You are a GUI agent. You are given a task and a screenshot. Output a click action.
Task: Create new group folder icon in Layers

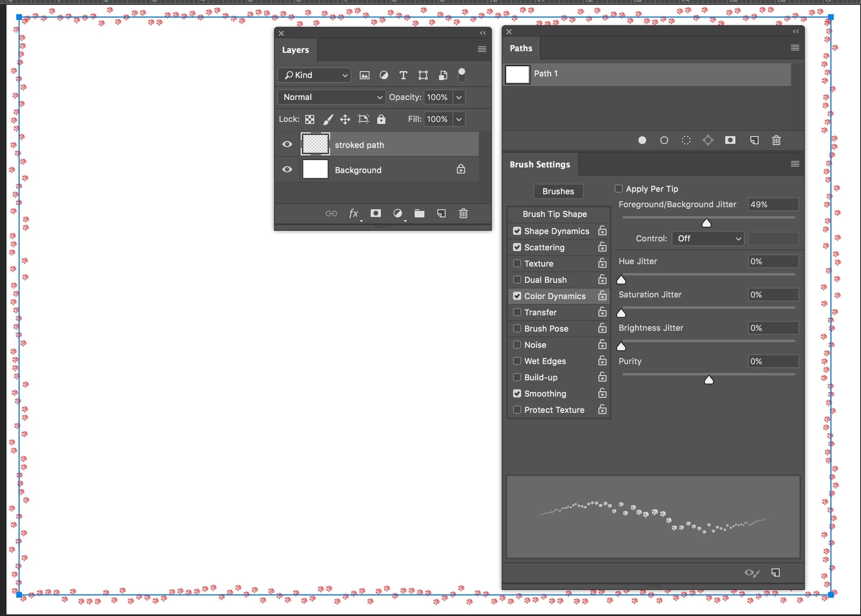point(419,213)
